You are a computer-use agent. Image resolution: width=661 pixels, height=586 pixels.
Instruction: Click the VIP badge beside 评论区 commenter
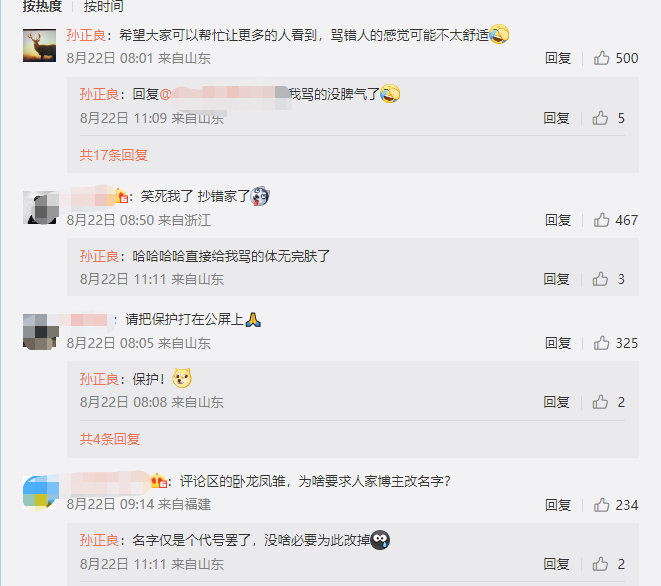click(159, 481)
